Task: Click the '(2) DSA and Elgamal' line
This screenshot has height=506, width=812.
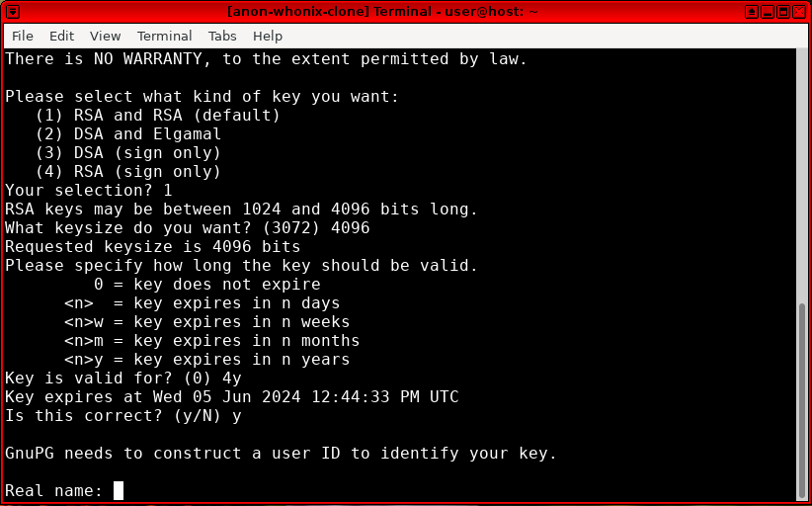Action: (128, 134)
